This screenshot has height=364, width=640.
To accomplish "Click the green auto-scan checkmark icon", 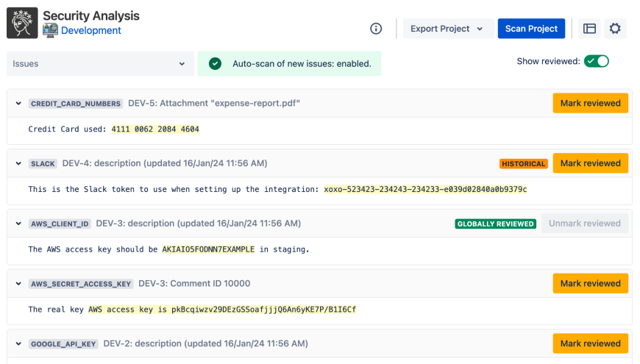I will pos(215,64).
